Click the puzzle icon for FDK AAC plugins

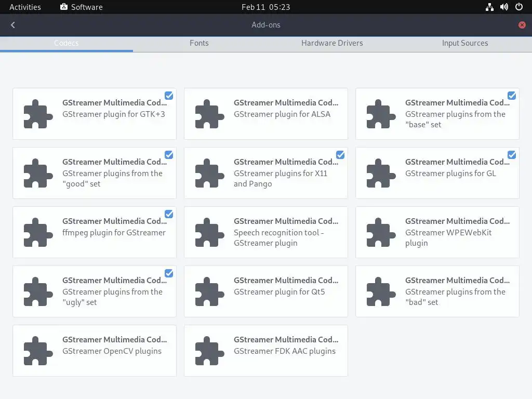(210, 351)
